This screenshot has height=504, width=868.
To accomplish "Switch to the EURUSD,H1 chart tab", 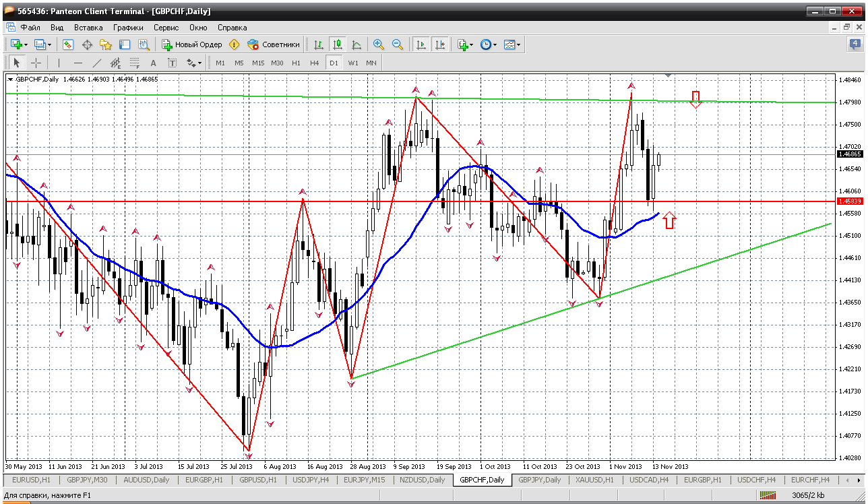I will click(x=31, y=480).
